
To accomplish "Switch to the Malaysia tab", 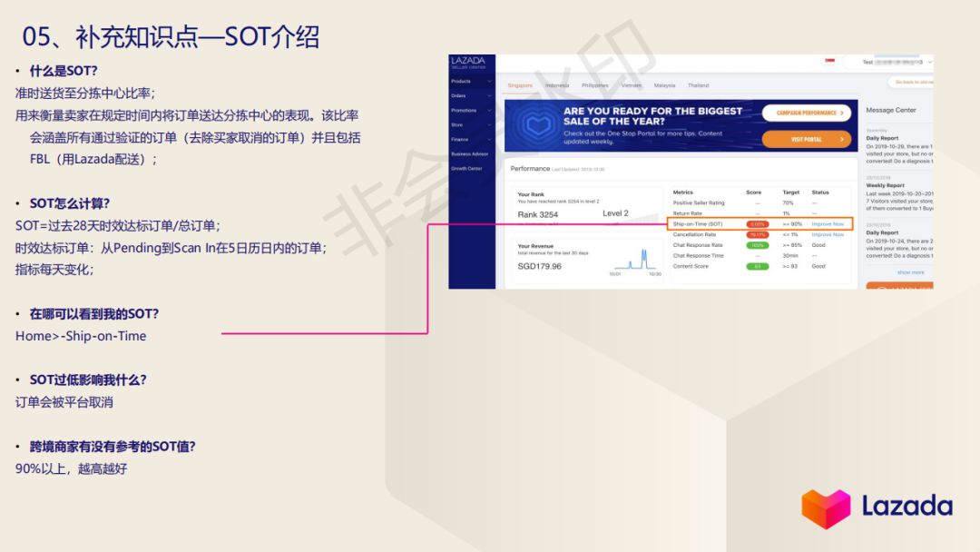I will pyautogui.click(x=664, y=85).
